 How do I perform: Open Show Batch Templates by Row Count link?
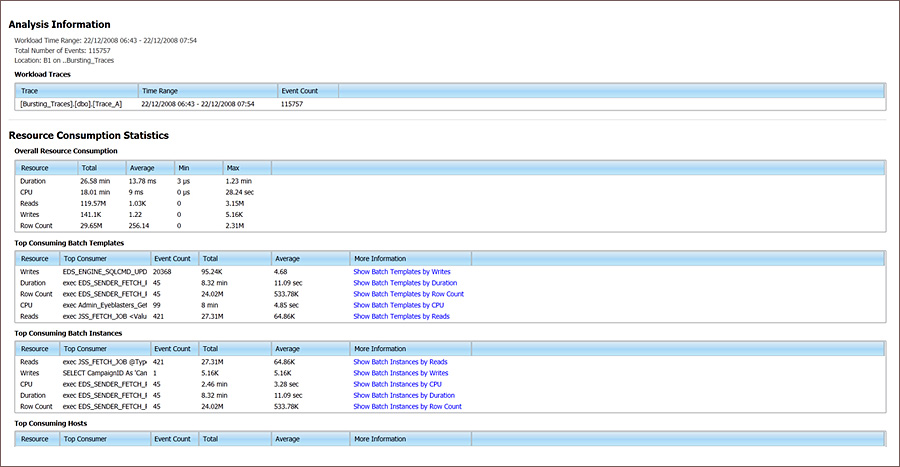click(409, 294)
